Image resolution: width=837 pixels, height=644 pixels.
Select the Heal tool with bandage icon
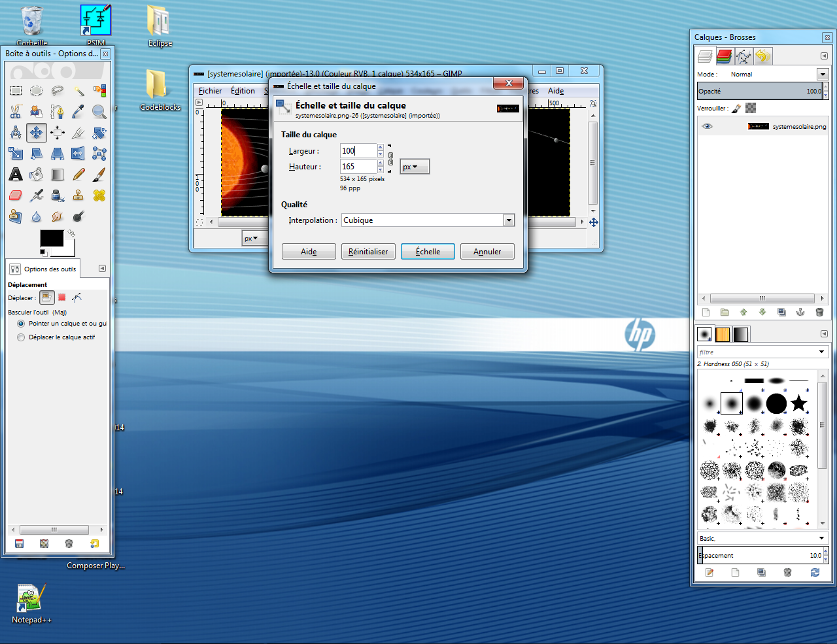pos(99,195)
